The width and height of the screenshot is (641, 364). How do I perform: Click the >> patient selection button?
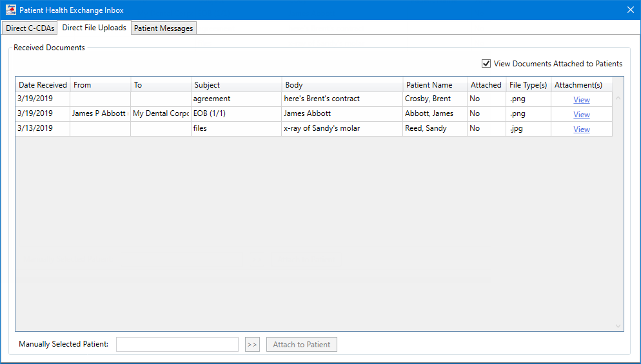252,345
